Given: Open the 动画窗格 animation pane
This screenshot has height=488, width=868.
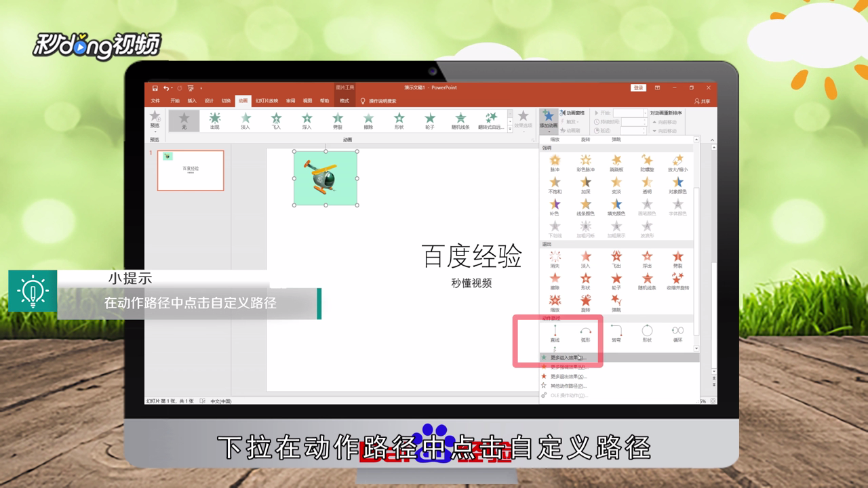Looking at the screenshot, I should pos(571,113).
